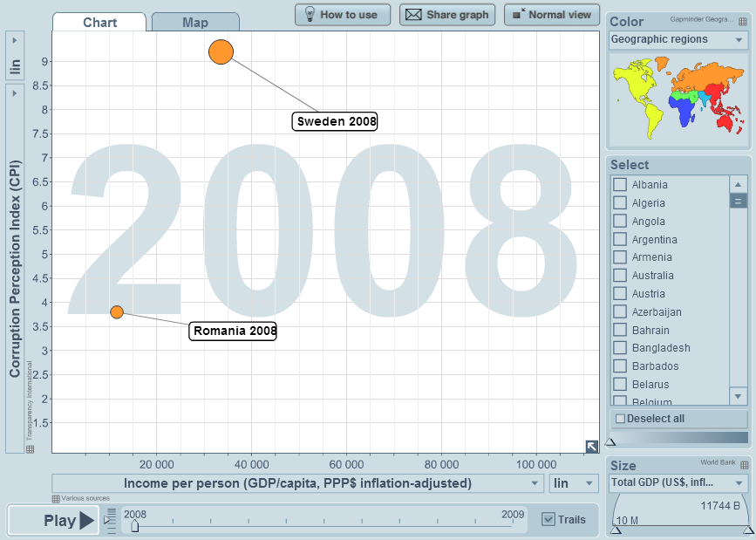
Task: Switch to Normal view
Action: [551, 15]
